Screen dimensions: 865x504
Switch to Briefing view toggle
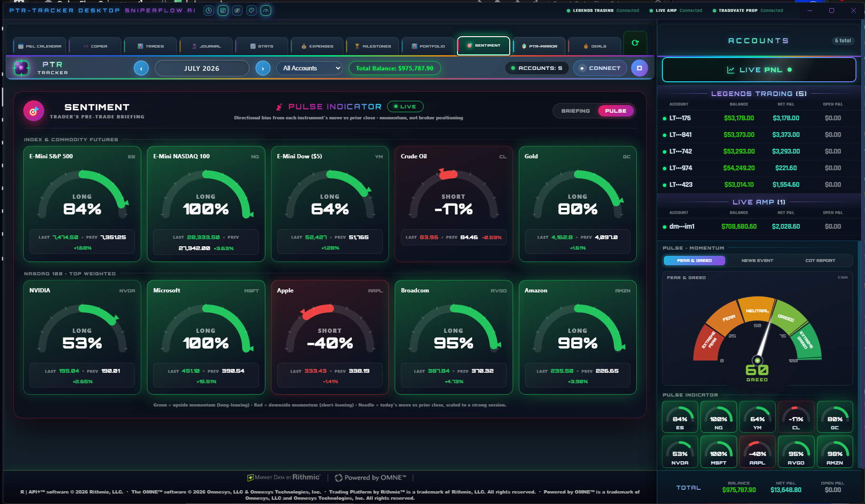575,111
